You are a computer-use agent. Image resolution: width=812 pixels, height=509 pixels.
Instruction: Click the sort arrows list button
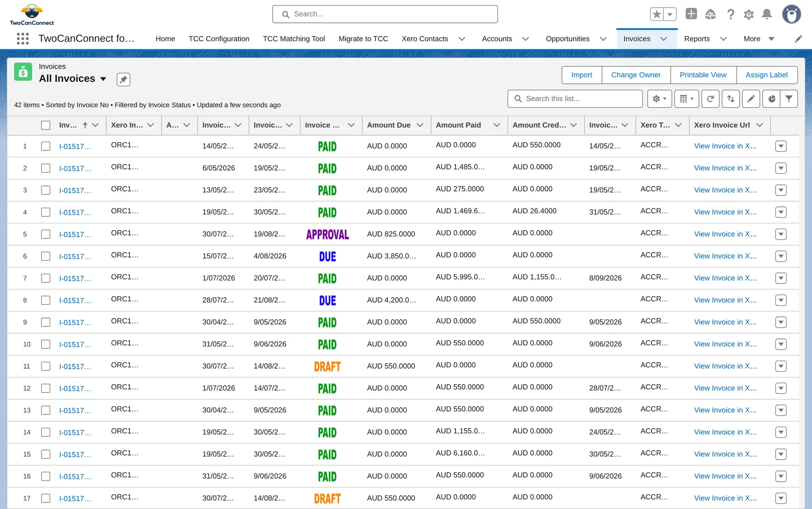(x=731, y=99)
